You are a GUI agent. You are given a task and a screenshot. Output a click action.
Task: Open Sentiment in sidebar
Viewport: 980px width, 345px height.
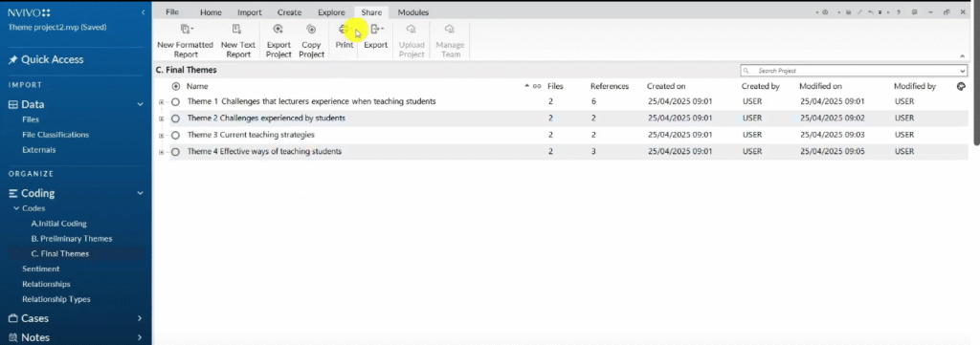tap(40, 269)
